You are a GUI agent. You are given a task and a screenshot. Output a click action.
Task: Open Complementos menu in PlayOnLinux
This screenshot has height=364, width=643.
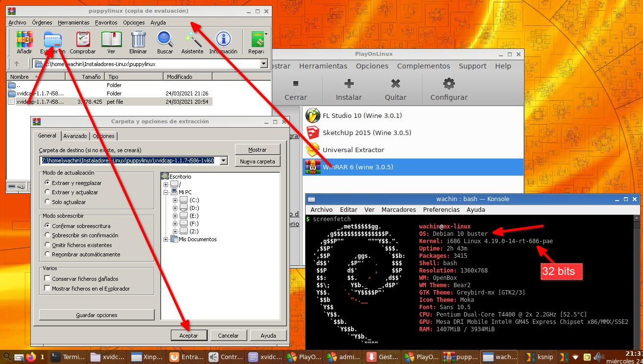424,66
